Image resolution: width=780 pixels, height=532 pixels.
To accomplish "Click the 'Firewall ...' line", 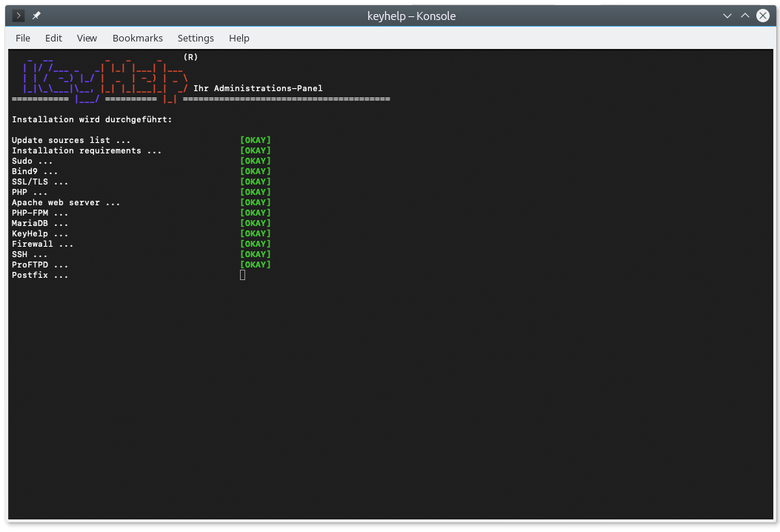I will click(43, 245).
